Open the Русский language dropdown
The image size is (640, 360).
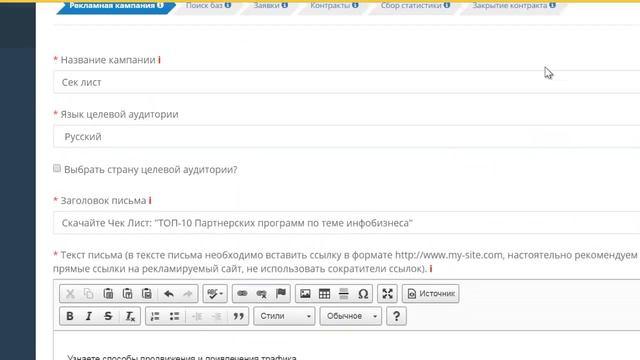[347, 136]
